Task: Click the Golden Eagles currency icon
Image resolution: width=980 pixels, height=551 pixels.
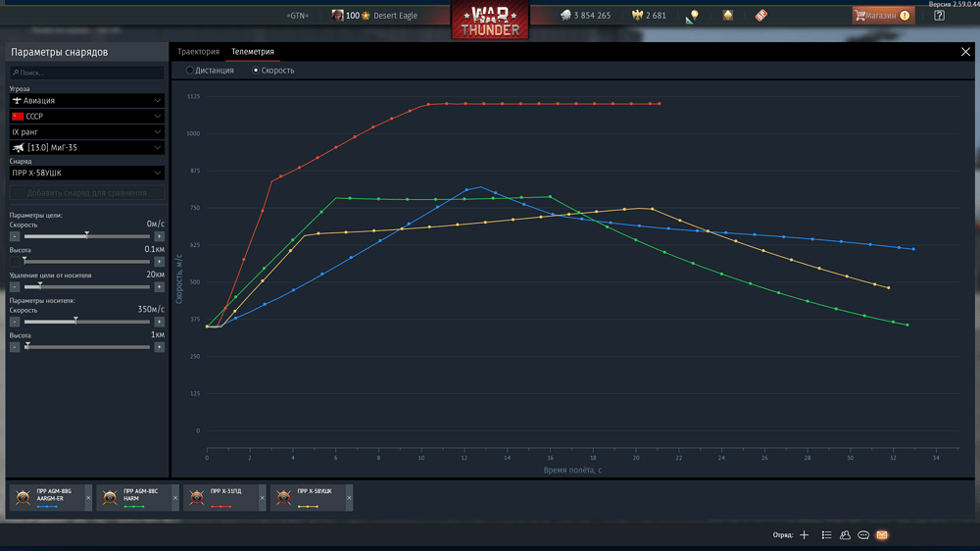Action: 638,16
